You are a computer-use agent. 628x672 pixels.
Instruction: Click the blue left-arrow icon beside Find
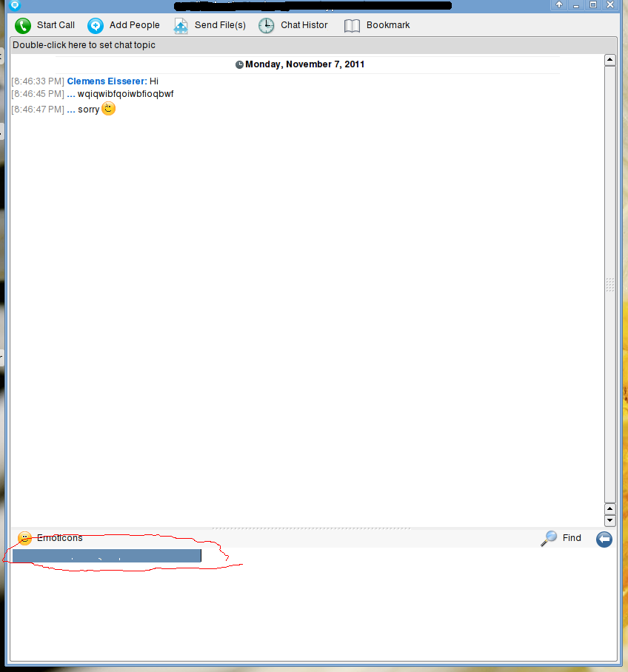pos(604,539)
